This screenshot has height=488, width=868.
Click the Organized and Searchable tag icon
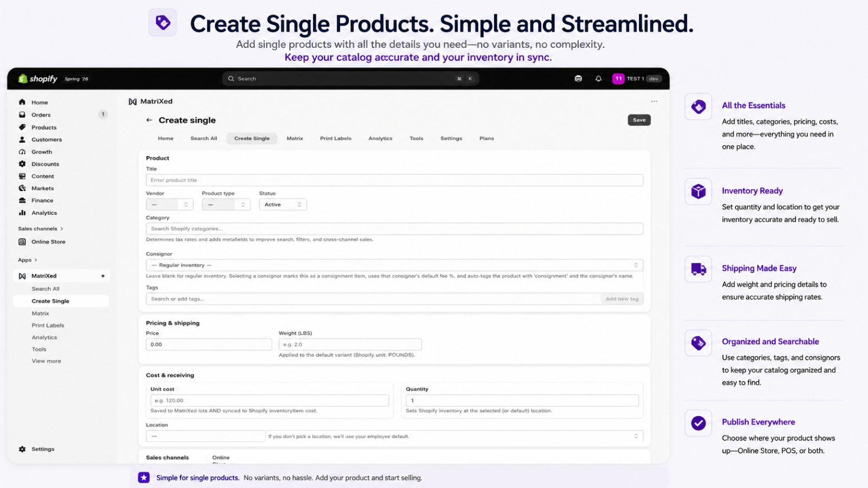pos(698,343)
